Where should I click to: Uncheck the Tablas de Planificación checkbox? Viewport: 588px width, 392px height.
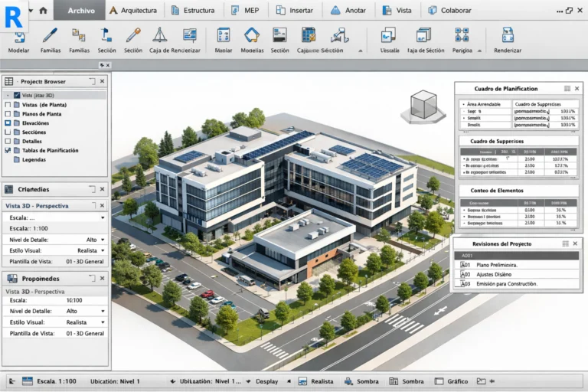(x=8, y=150)
